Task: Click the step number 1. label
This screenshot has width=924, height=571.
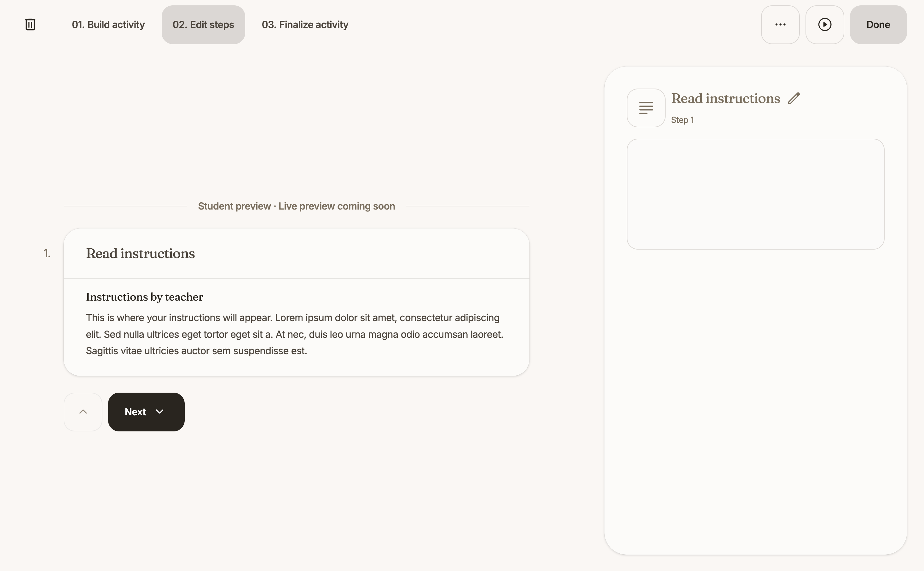Action: (47, 253)
